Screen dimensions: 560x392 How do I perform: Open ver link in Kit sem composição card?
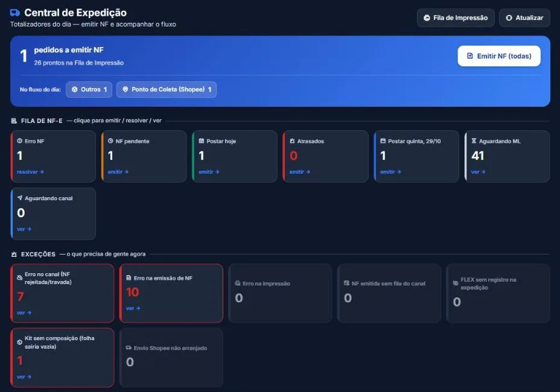24,377
